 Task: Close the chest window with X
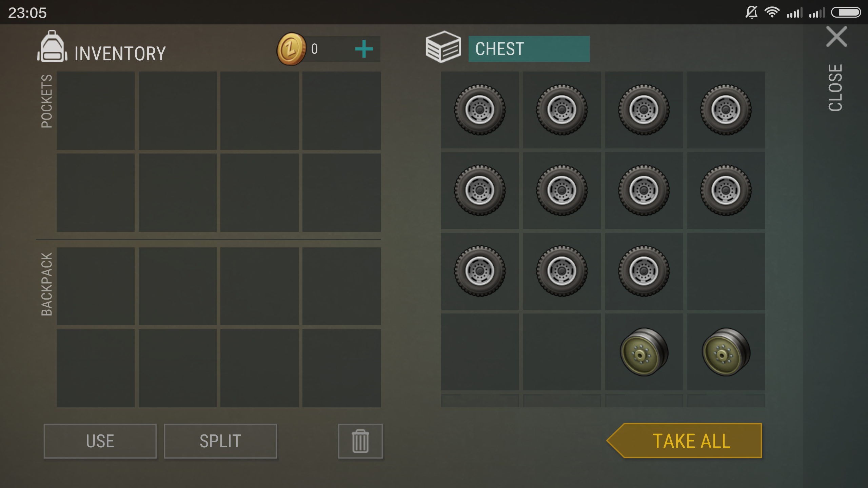point(836,37)
